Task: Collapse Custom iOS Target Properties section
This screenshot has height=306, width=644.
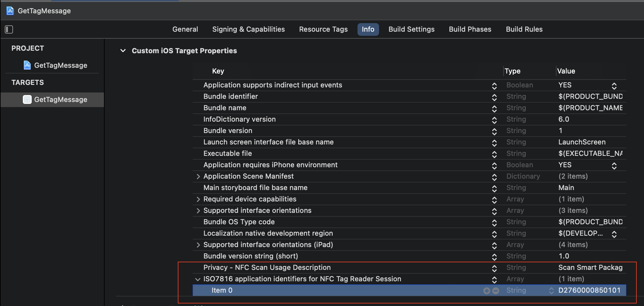Action: click(123, 51)
